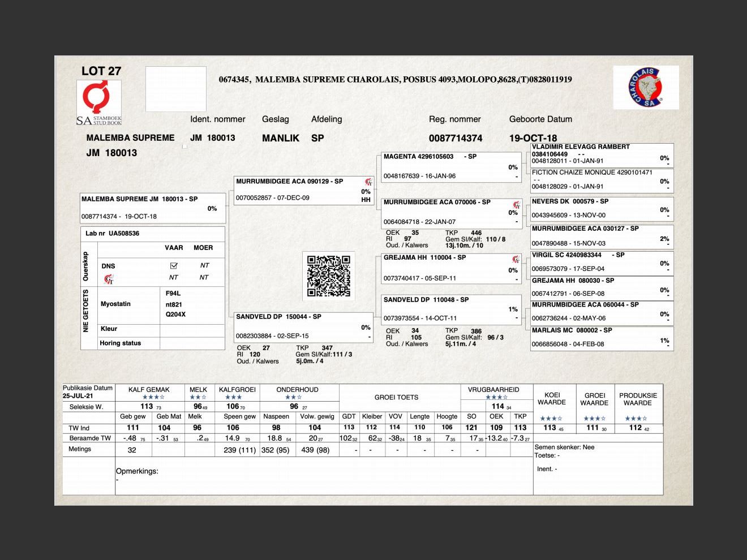The height and width of the screenshot is (560, 747).
Task: Click the vertical "NIE GETOETS" label
Action: (86, 311)
